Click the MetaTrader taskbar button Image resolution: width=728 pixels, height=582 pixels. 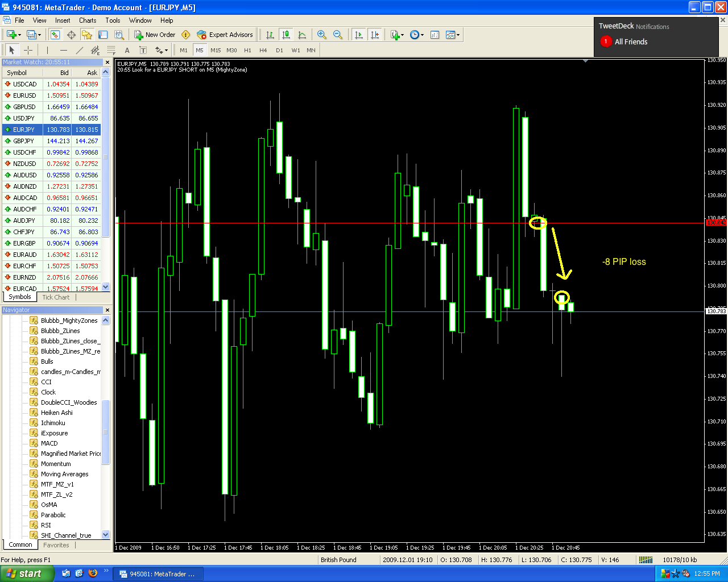[158, 574]
